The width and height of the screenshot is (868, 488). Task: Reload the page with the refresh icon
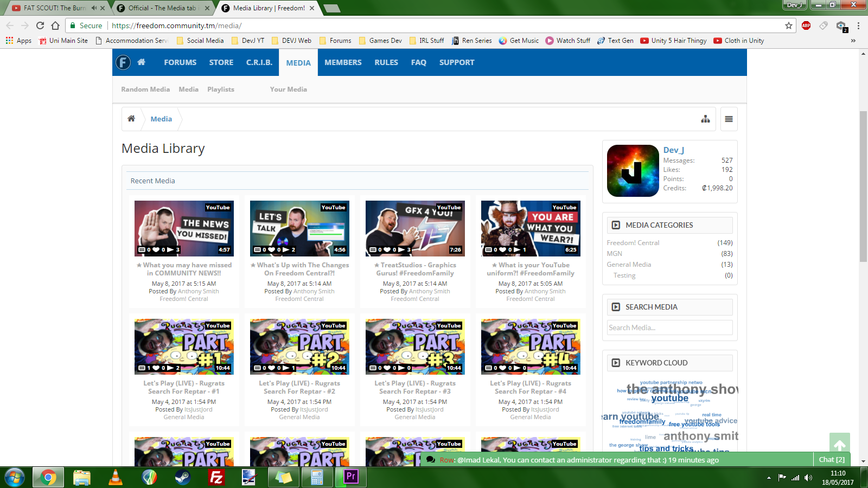(40, 25)
